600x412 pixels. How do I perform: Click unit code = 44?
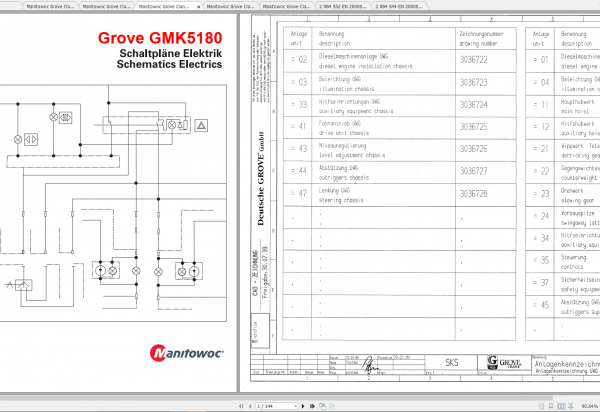click(298, 171)
